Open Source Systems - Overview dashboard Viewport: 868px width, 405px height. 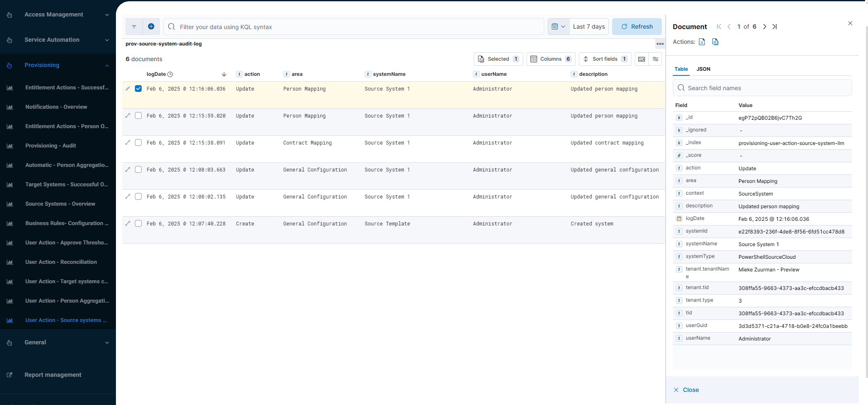pos(60,204)
